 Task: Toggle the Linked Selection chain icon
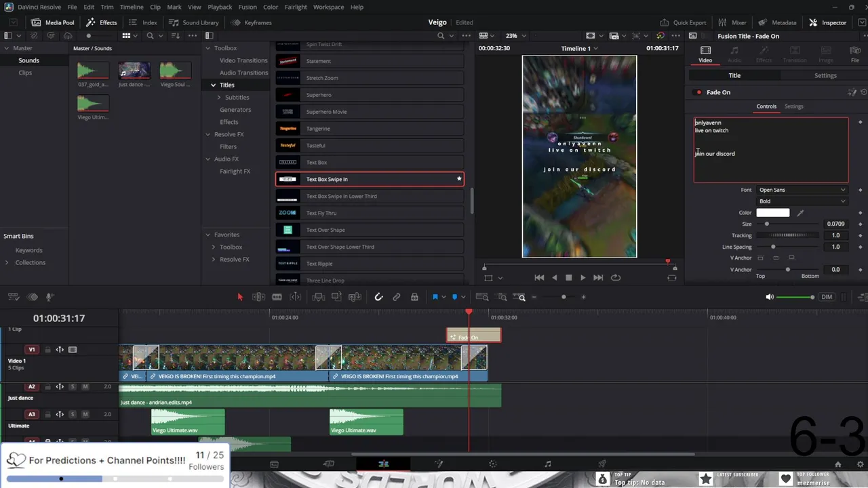(x=397, y=297)
